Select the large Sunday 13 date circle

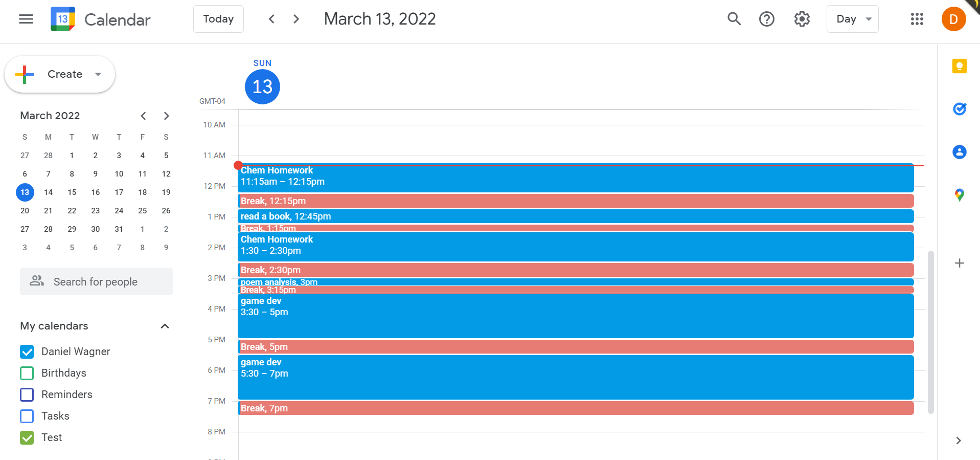coord(262,86)
